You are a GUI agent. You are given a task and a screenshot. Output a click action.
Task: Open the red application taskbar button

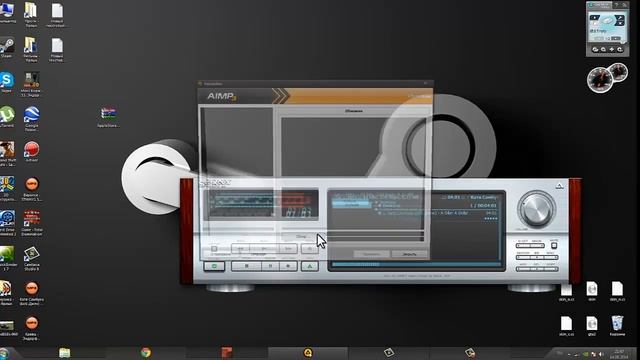pyautogui.click(x=227, y=353)
